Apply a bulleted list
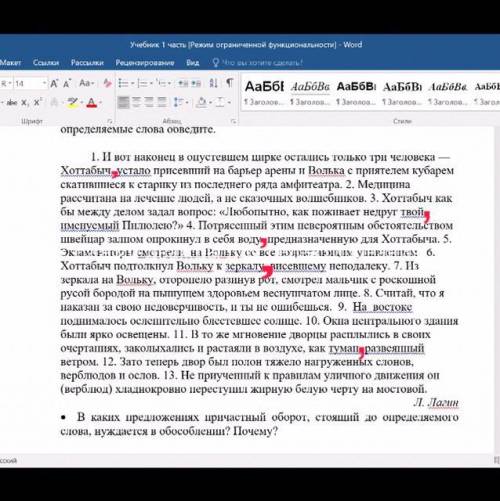Viewport: 500px width, 501px height. coord(123,83)
